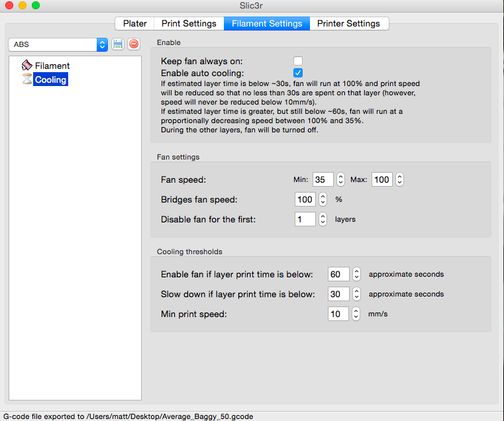Go to the Printer Settings tab
The height and width of the screenshot is (421, 504).
pos(348,23)
